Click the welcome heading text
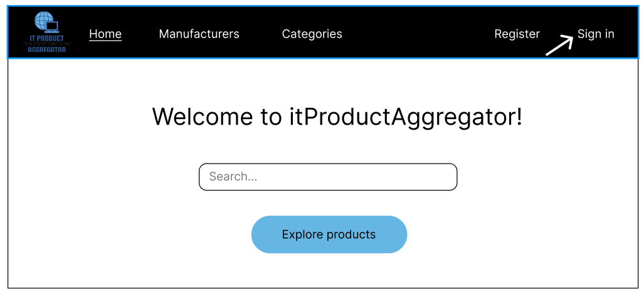Screen dimensions: 644x292 (x=337, y=117)
